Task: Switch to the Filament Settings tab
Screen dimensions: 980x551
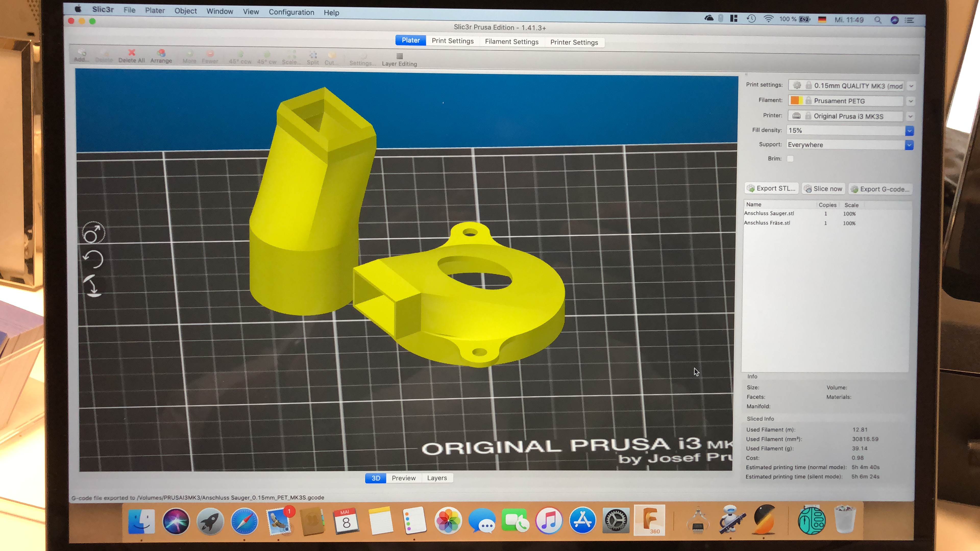Action: (x=512, y=42)
